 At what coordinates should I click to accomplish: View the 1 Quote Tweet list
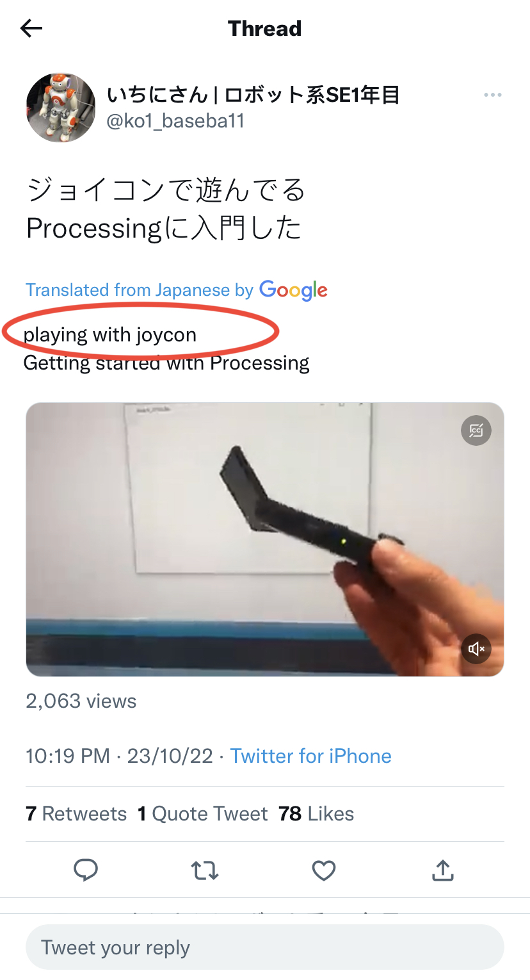(202, 813)
